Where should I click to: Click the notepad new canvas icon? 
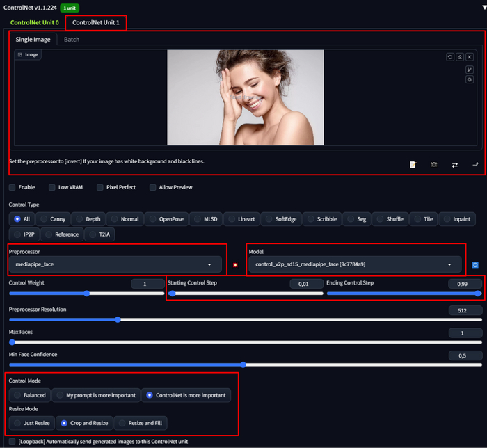[x=413, y=165]
